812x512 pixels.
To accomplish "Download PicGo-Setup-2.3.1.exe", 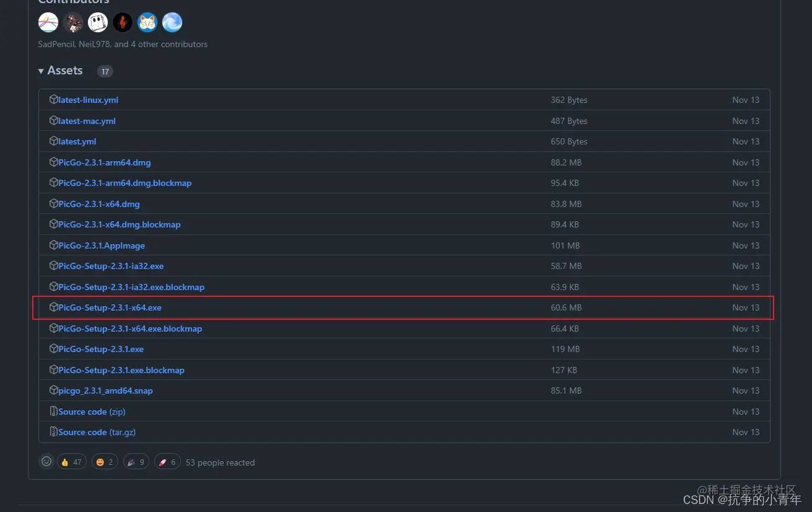I will pos(101,349).
